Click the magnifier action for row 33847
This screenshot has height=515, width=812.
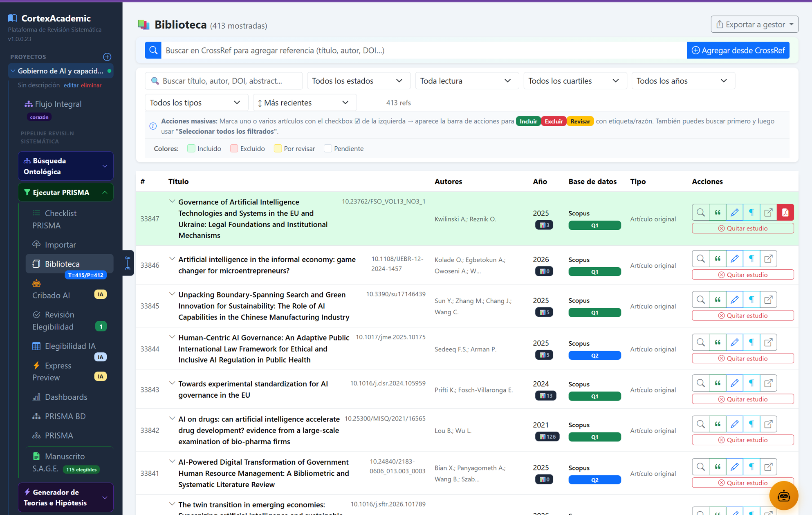pos(700,213)
